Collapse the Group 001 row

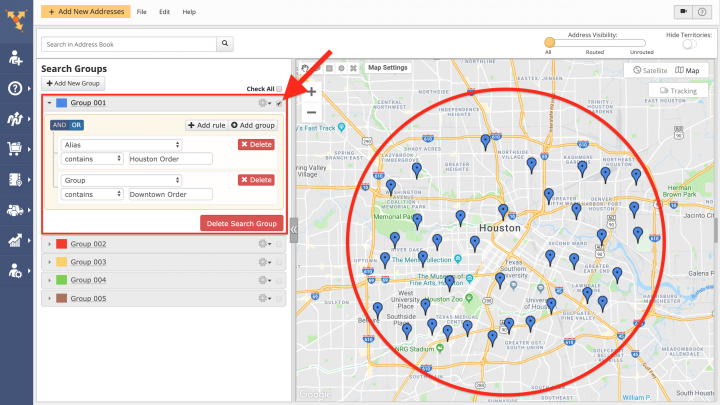[50, 103]
